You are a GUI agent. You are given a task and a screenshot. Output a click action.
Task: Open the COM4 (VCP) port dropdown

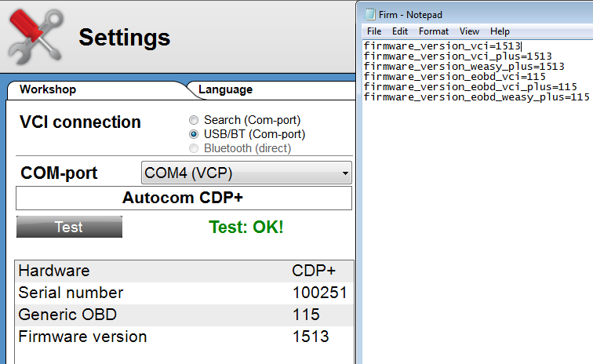[x=246, y=173]
